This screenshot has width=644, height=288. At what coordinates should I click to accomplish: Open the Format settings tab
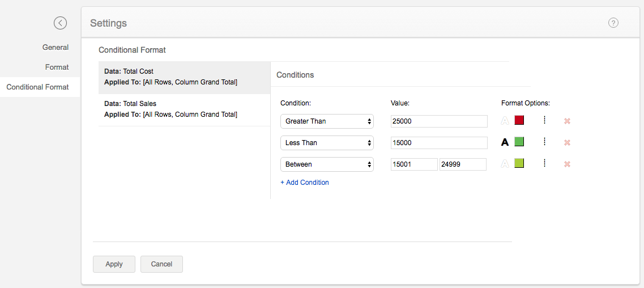(57, 67)
